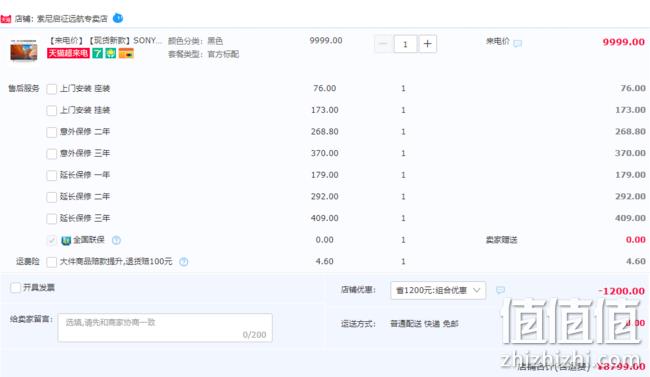
Task: Select 延长保修 二年 checkbox
Action: point(51,197)
